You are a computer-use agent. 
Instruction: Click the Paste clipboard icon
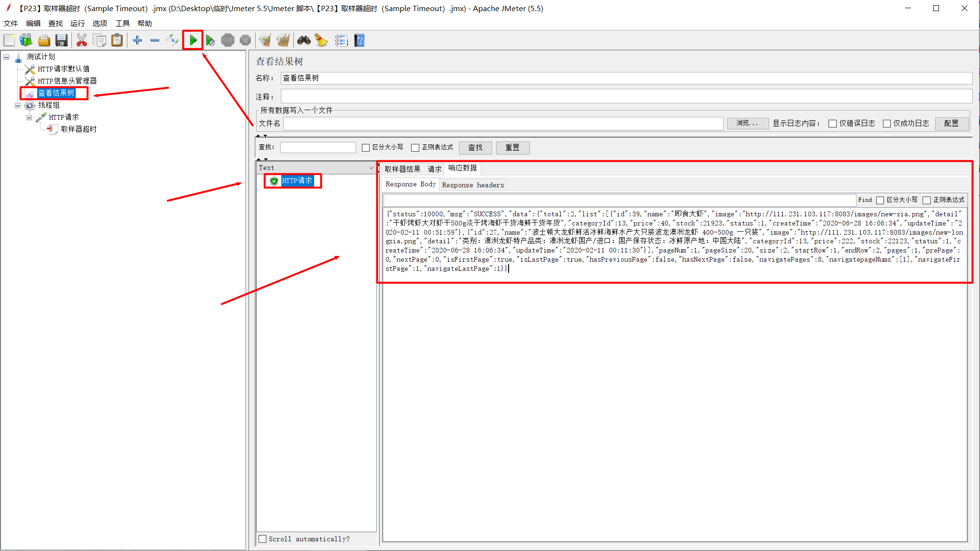(117, 41)
